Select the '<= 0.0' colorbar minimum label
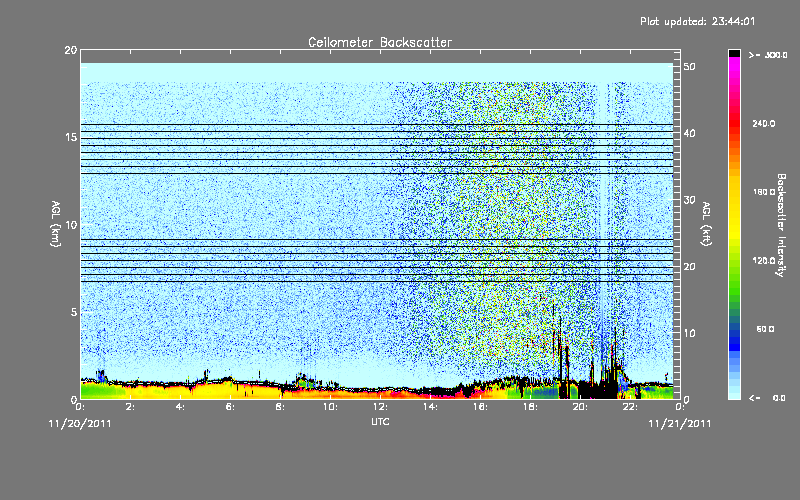Image resolution: width=800 pixels, height=500 pixels. [767, 397]
